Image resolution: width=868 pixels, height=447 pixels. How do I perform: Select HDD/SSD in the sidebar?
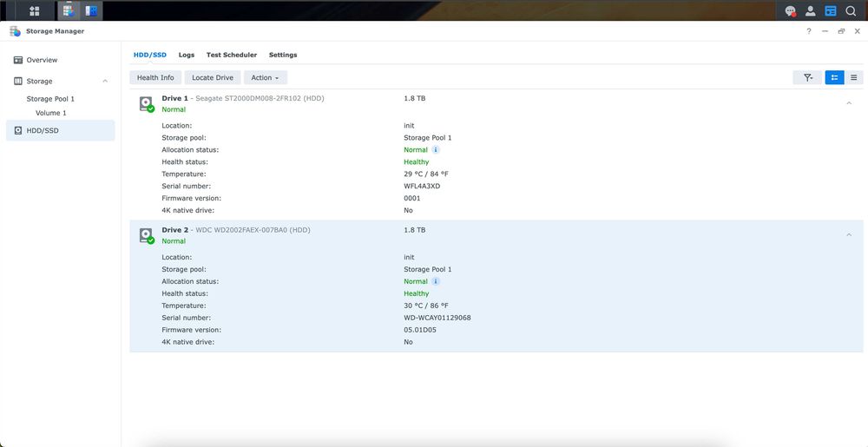[x=61, y=130]
